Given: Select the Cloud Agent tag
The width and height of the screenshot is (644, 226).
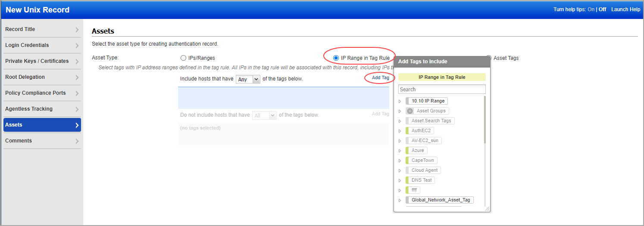Looking at the screenshot, I should point(423,170).
